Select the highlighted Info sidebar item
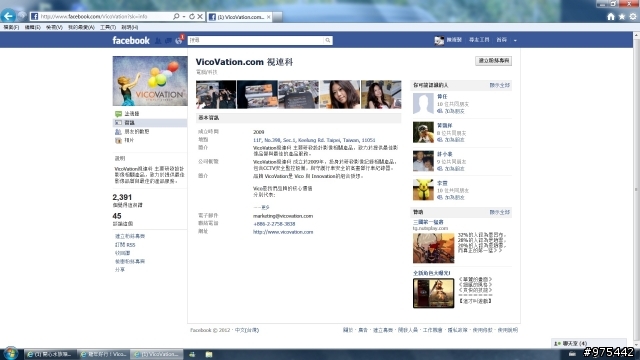Viewport: 640px width, 360px height. pos(149,122)
